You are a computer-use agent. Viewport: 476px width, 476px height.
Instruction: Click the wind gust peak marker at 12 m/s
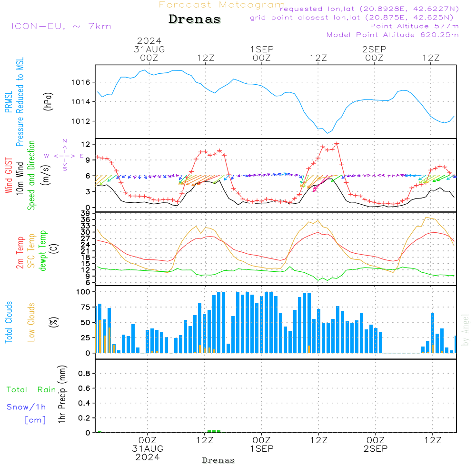point(337,144)
